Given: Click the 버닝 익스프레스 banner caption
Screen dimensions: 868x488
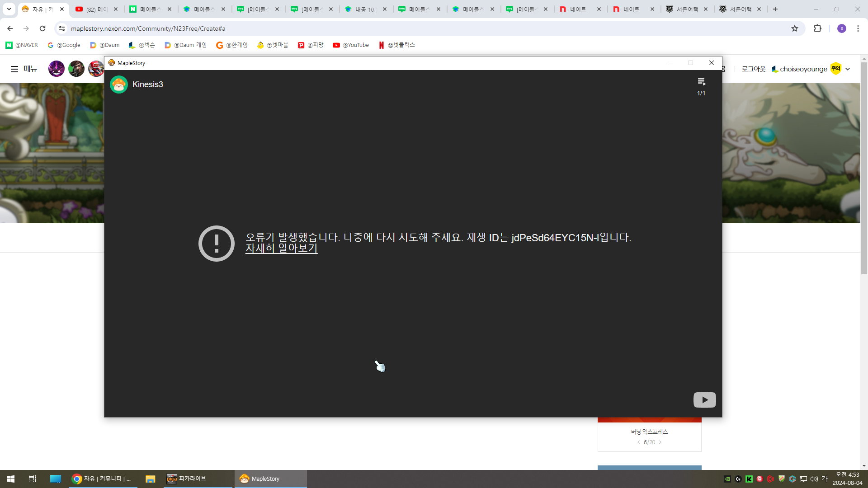Looking at the screenshot, I should point(649,432).
